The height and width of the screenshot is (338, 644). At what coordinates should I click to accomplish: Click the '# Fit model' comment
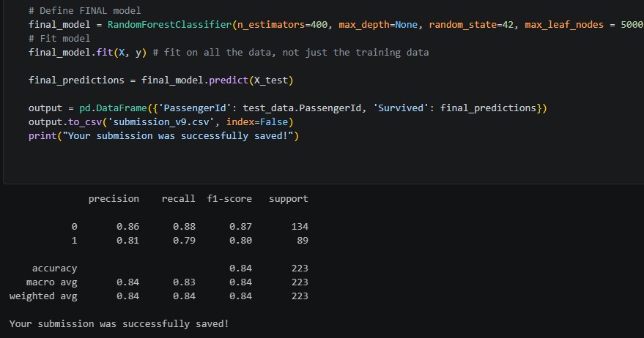pos(59,39)
